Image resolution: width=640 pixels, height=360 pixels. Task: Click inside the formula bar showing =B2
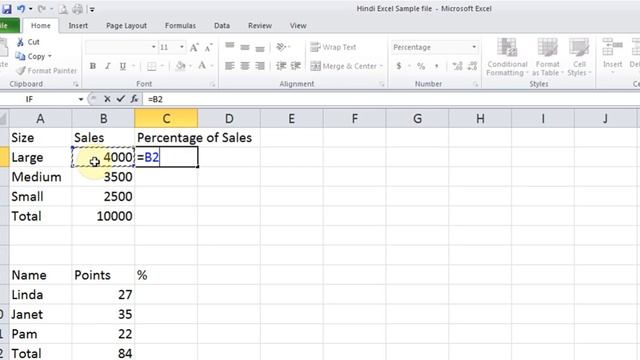pyautogui.click(x=392, y=99)
